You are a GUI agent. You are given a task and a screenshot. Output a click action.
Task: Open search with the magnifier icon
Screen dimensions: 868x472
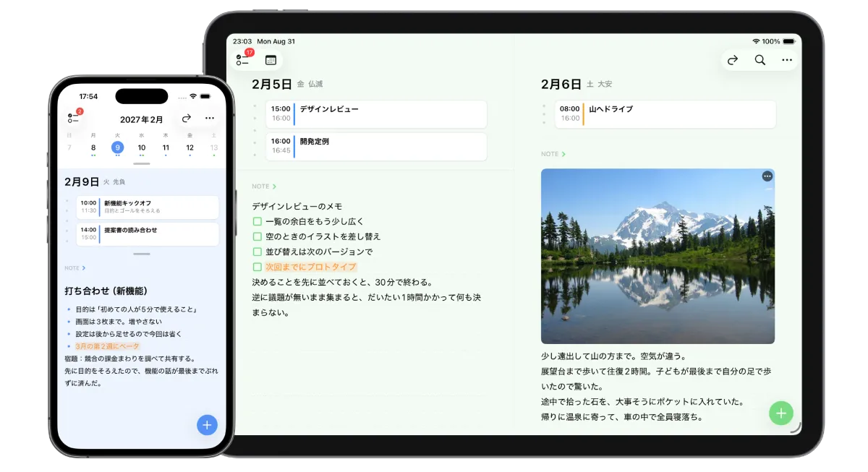[759, 61]
